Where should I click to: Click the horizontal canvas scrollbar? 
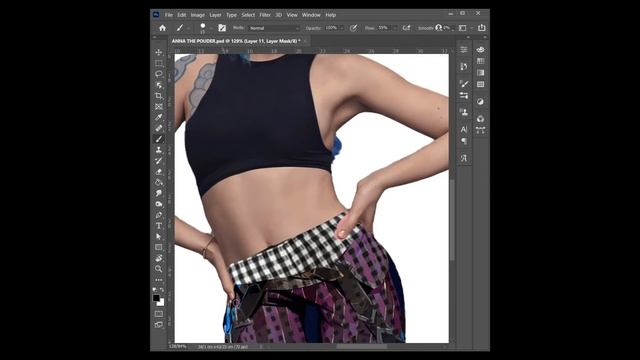[361, 347]
